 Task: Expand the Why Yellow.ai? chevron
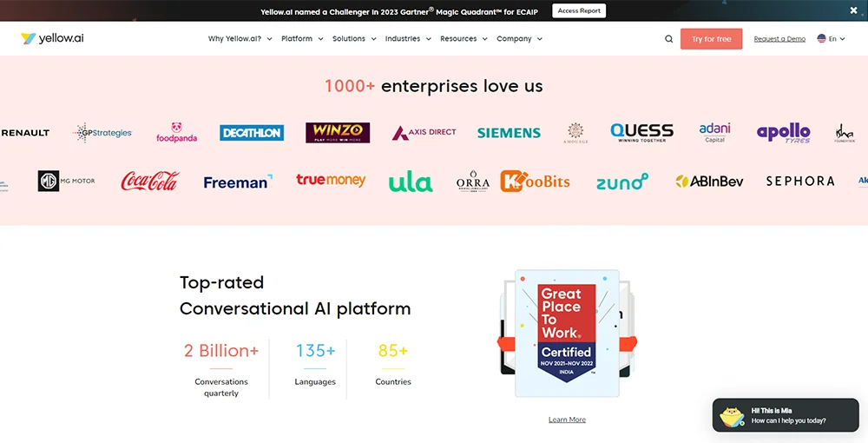point(270,39)
